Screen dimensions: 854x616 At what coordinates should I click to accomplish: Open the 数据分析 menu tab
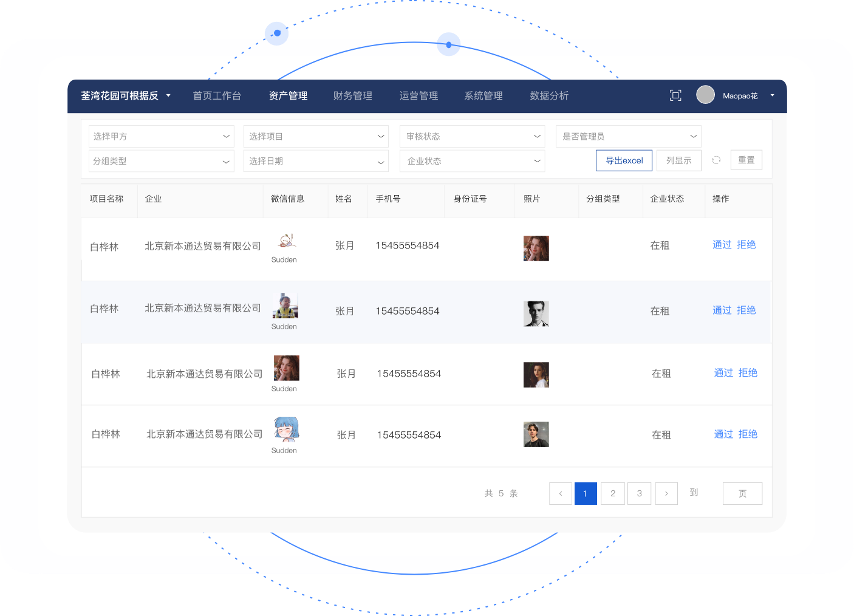(x=548, y=96)
